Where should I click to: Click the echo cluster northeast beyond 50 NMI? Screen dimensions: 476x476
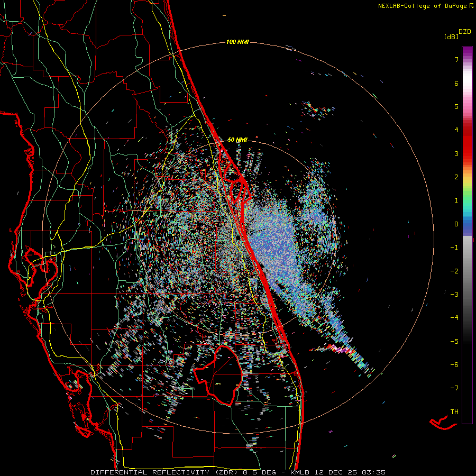[x=317, y=110]
